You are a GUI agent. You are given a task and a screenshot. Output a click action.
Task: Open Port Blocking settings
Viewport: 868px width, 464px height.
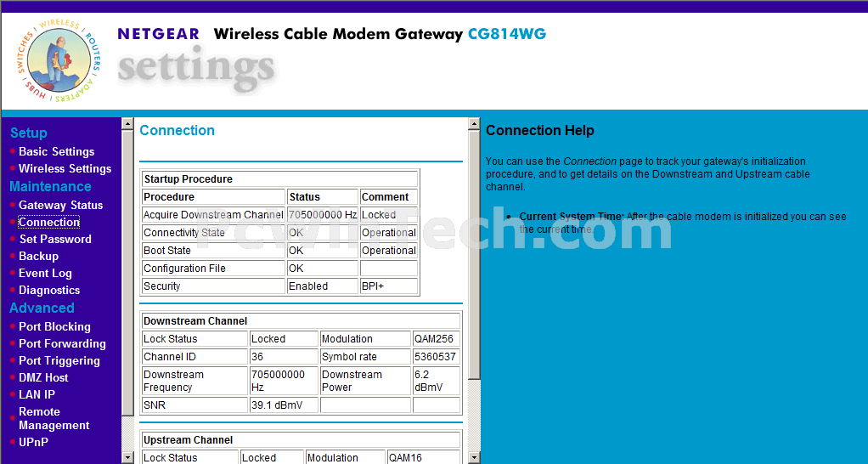pyautogui.click(x=55, y=326)
